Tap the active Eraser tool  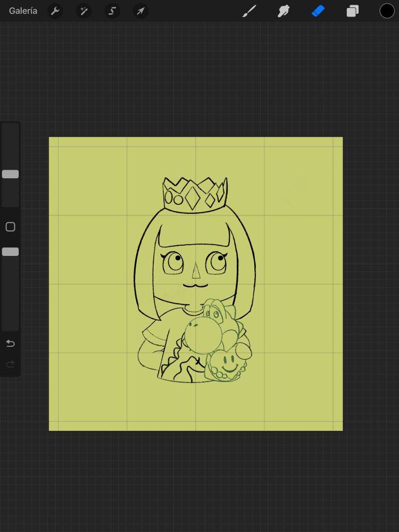pyautogui.click(x=318, y=11)
